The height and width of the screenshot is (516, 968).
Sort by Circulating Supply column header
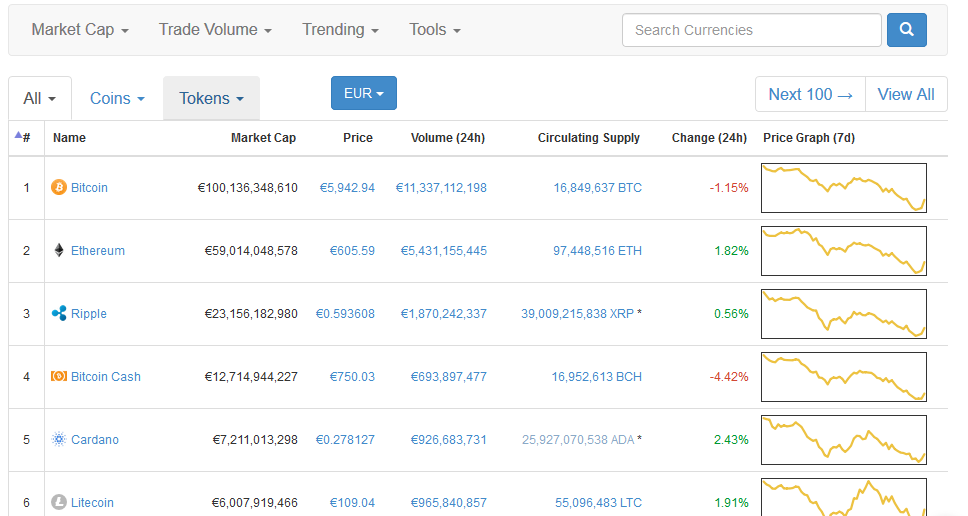tap(588, 138)
